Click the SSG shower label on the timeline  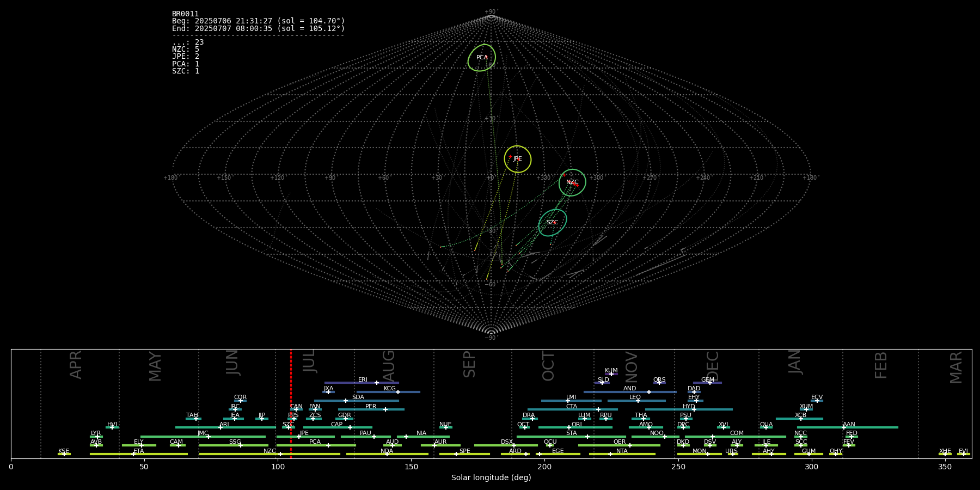(x=235, y=442)
